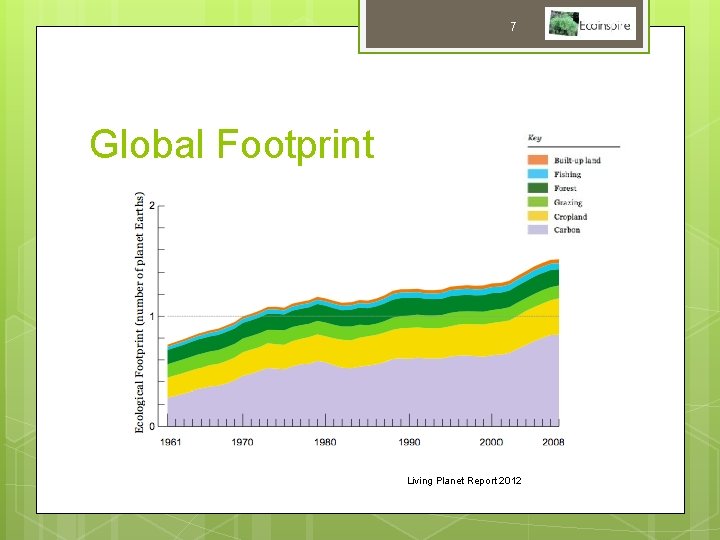Screen dimensions: 720x540
Task: Click the Forest legend label
Action: 565,188
